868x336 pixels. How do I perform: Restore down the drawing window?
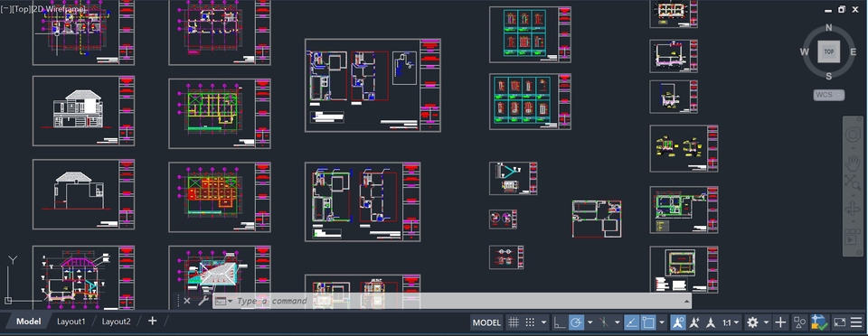842,9
